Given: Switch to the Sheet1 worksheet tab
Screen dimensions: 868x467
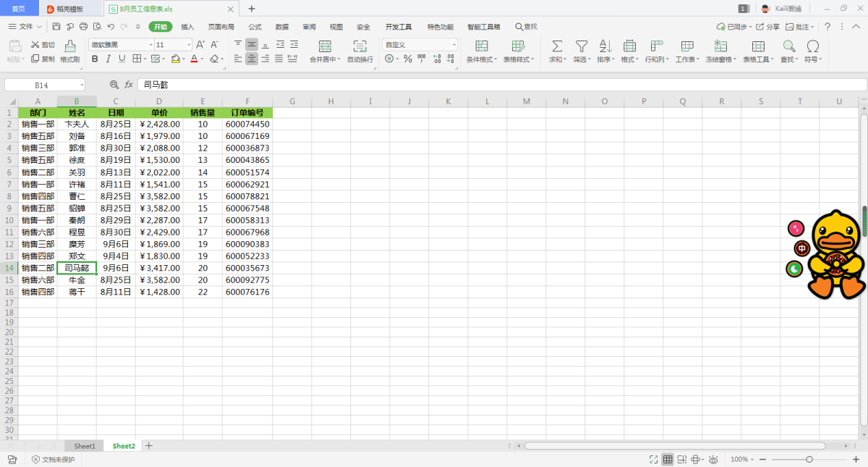Looking at the screenshot, I should click(85, 446).
